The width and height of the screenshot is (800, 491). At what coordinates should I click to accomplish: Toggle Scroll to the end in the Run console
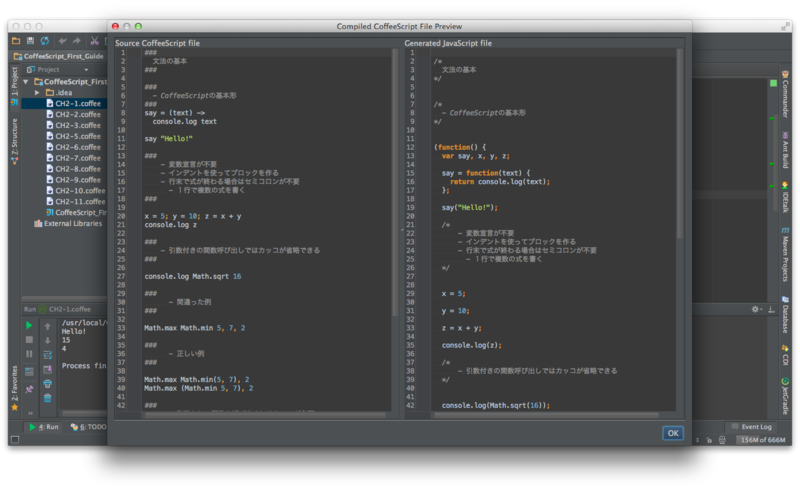pyautogui.click(x=47, y=369)
